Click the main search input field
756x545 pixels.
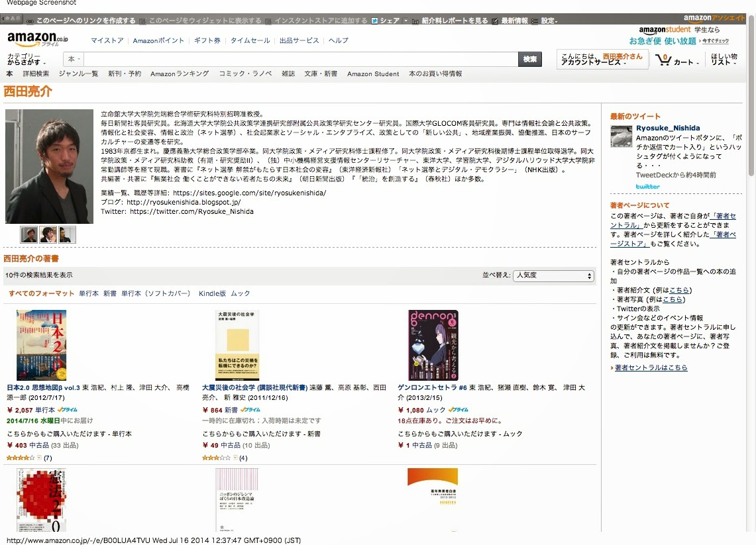coord(301,60)
